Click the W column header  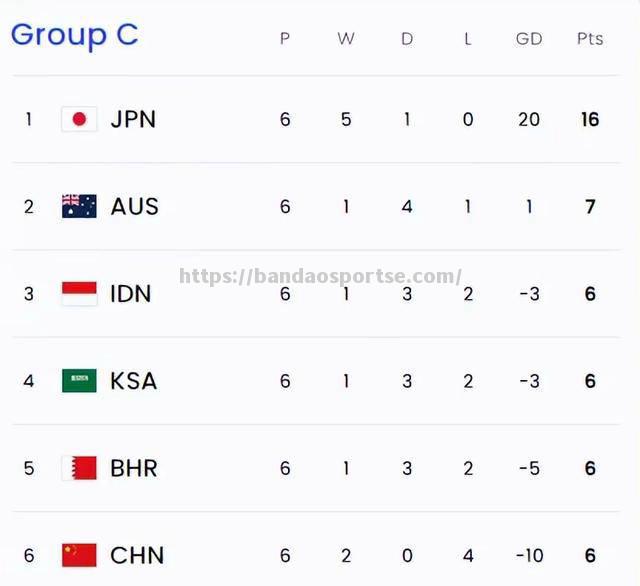click(x=346, y=39)
